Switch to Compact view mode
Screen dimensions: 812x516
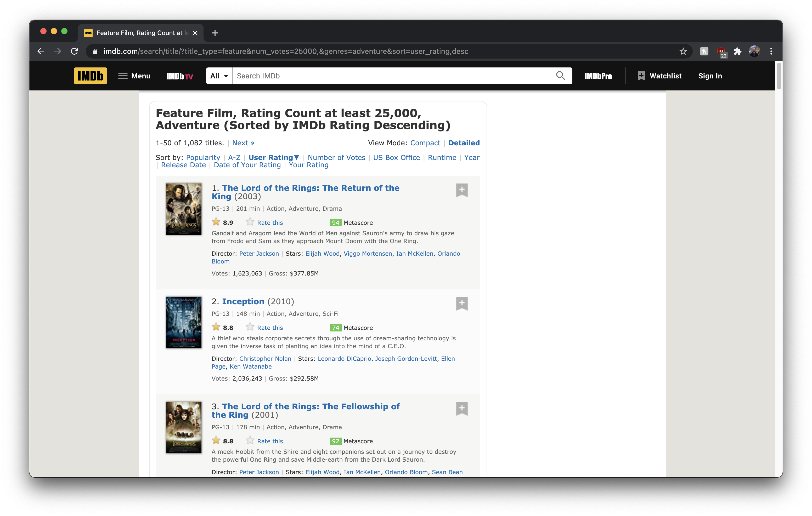tap(425, 143)
